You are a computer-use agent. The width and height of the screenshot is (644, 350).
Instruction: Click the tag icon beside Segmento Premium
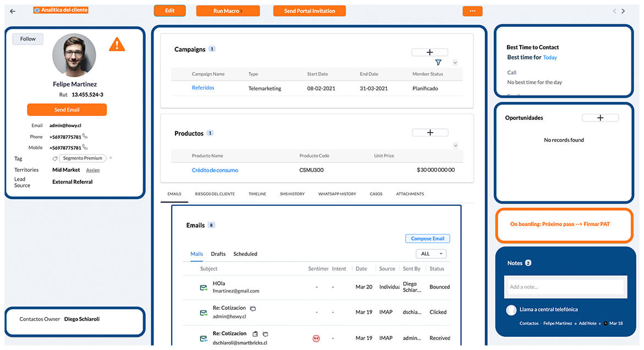pyautogui.click(x=55, y=158)
